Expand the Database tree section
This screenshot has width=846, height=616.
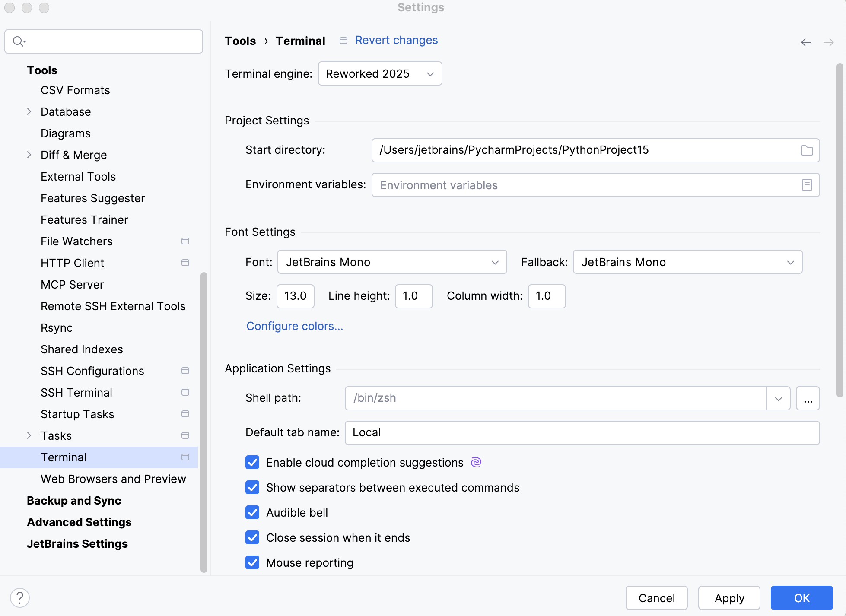click(29, 111)
